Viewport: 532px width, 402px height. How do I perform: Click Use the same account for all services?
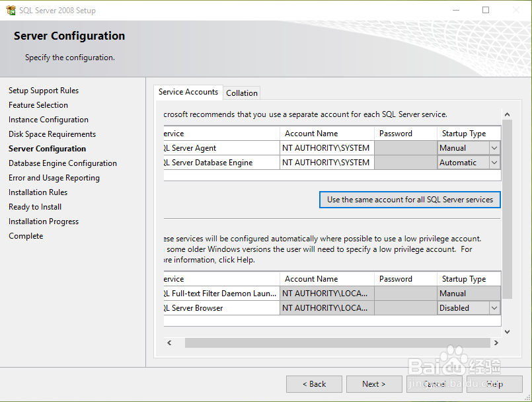coord(410,200)
